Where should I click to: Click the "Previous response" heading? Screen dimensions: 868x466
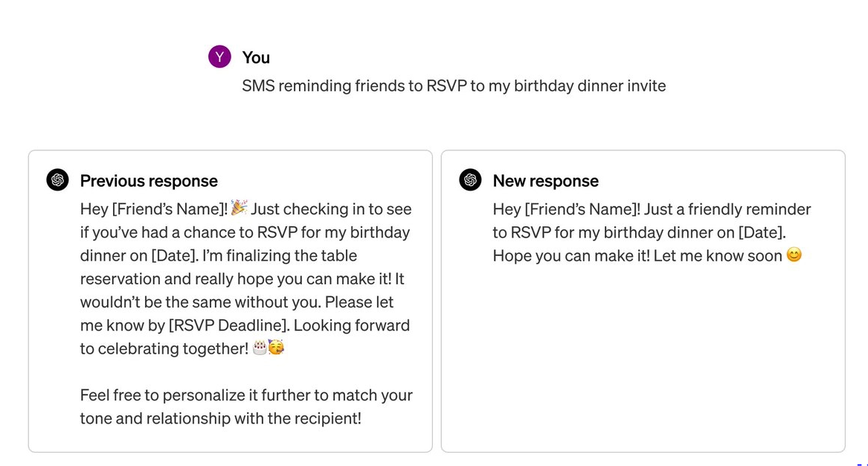click(149, 181)
